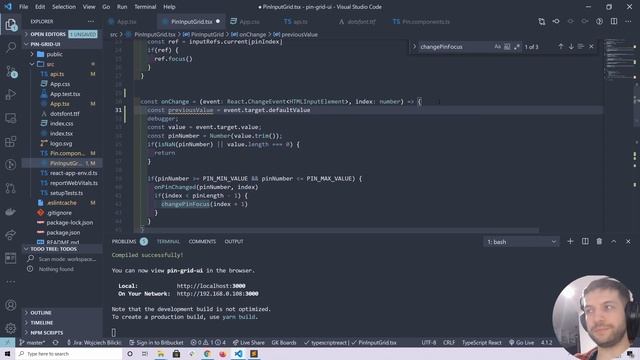Open the Extensions view
The image size is (640, 360).
coord(11,142)
